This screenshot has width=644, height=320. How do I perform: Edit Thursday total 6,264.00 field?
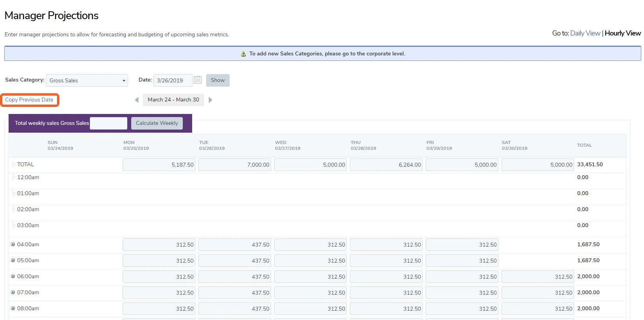[386, 165]
